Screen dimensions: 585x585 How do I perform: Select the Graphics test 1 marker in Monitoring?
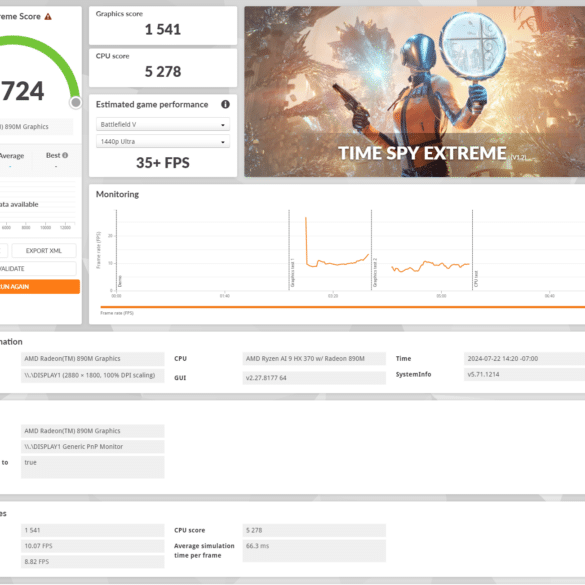(292, 272)
